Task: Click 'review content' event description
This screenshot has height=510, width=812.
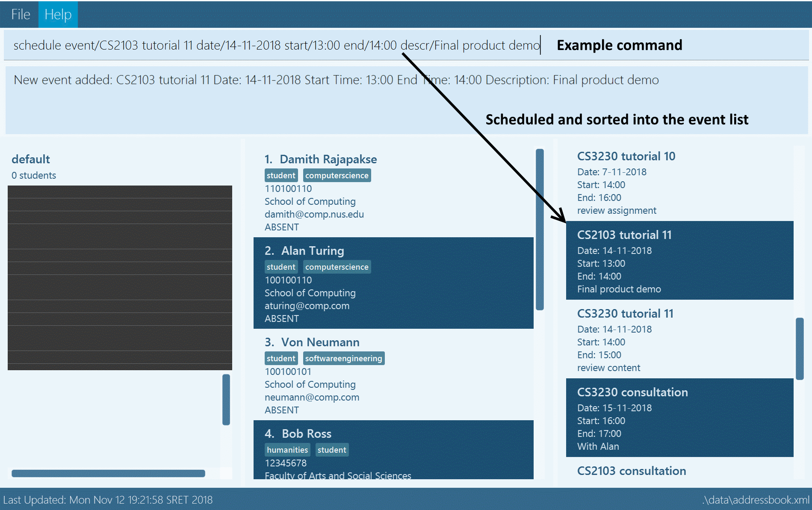Action: tap(609, 368)
